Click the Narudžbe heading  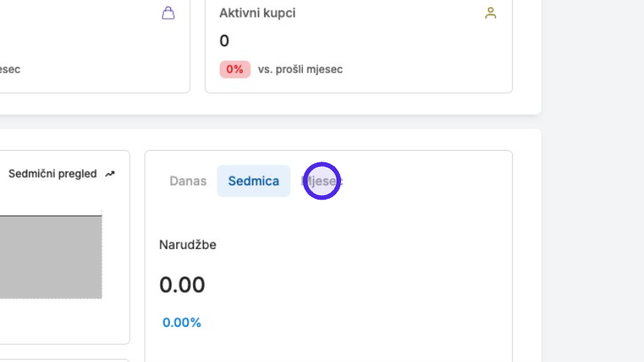(188, 245)
